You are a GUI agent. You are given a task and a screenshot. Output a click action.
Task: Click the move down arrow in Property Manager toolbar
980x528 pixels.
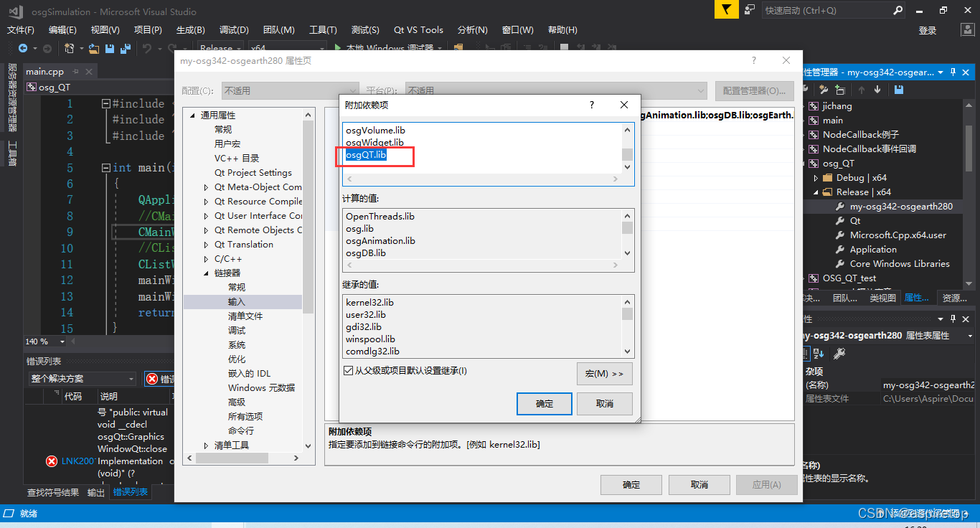pyautogui.click(x=877, y=90)
